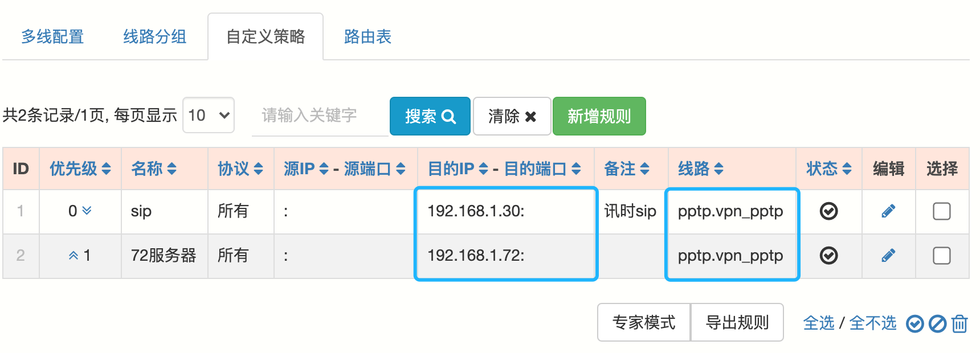
Task: Click the status check icon of 72服务器 rule
Action: pos(828,256)
